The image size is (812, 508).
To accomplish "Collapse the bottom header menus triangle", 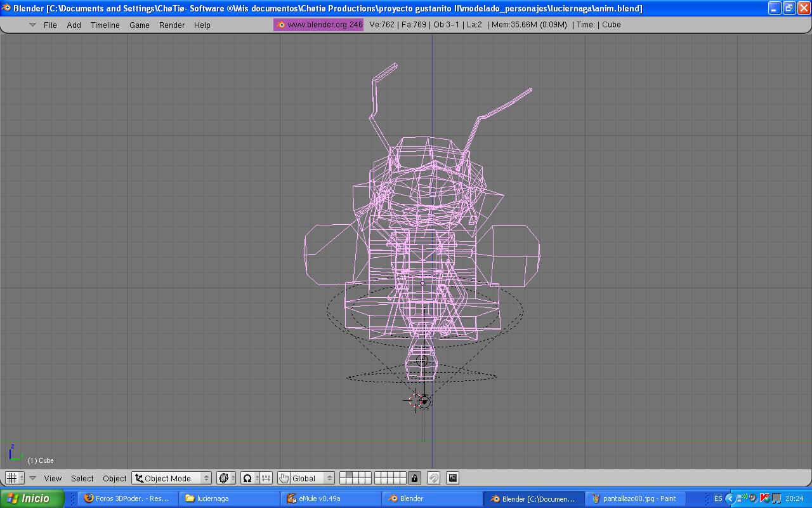I will tap(32, 478).
